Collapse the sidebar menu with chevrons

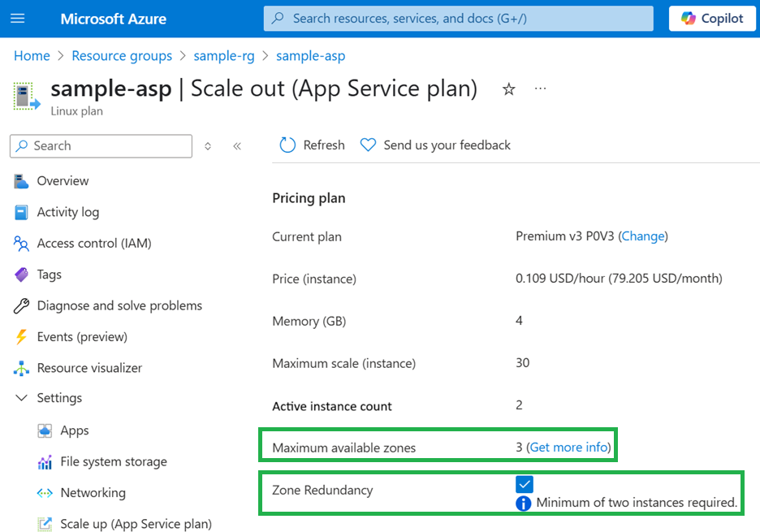point(237,146)
